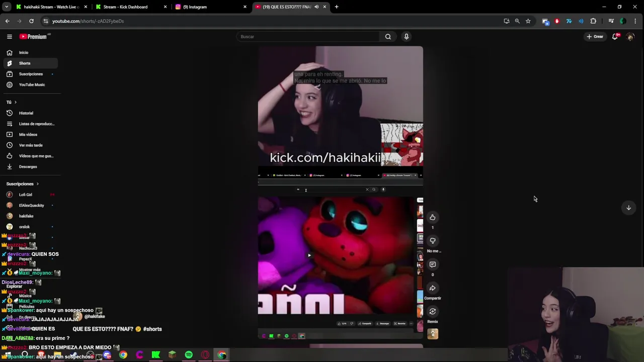Close the Instagram browser tab

point(245,7)
